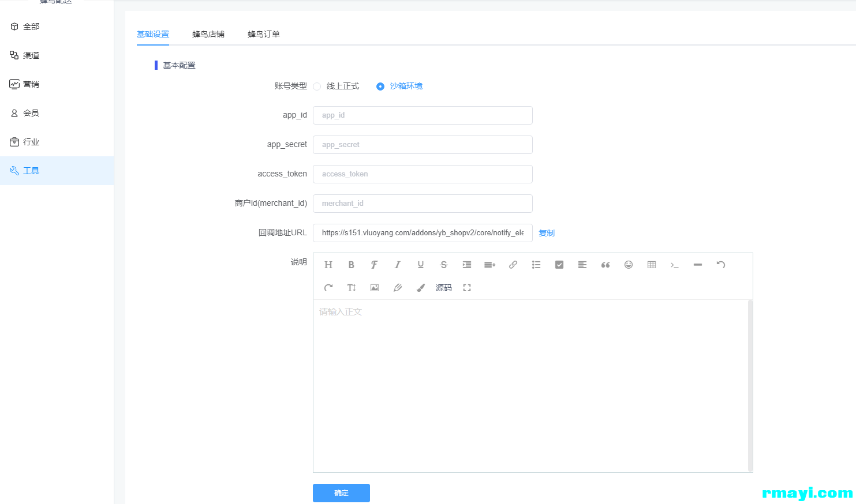Open 会员 in the sidebar
The image size is (856, 504).
pyautogui.click(x=57, y=113)
